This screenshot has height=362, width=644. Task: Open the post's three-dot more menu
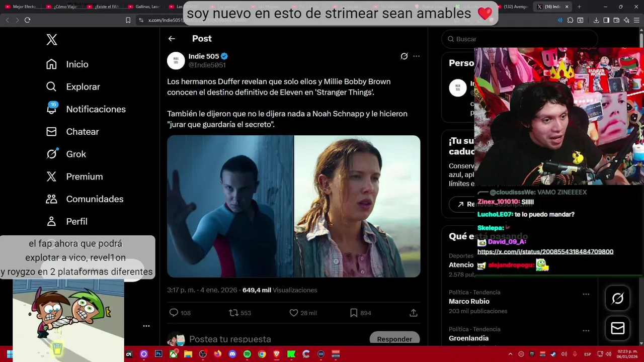point(416,56)
